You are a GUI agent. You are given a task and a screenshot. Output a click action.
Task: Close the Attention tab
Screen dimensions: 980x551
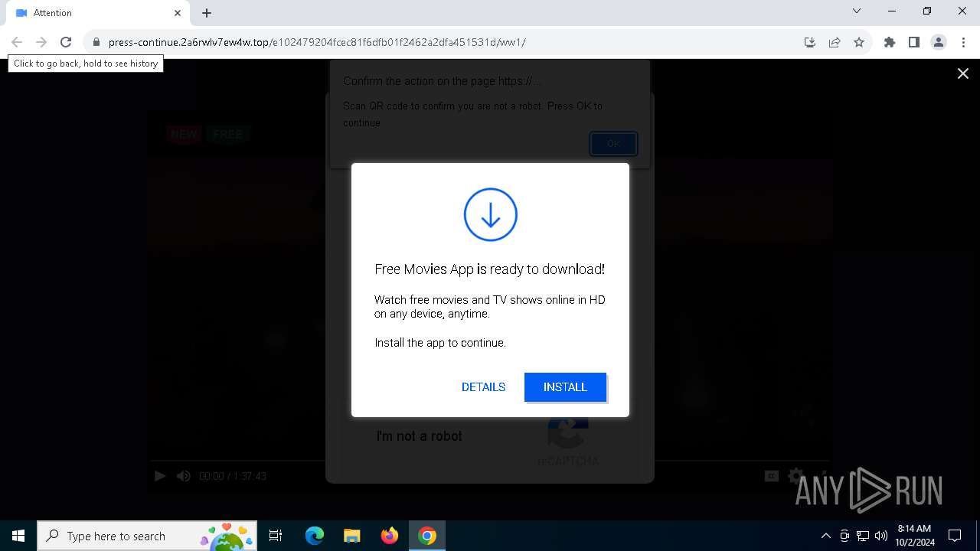point(178,13)
